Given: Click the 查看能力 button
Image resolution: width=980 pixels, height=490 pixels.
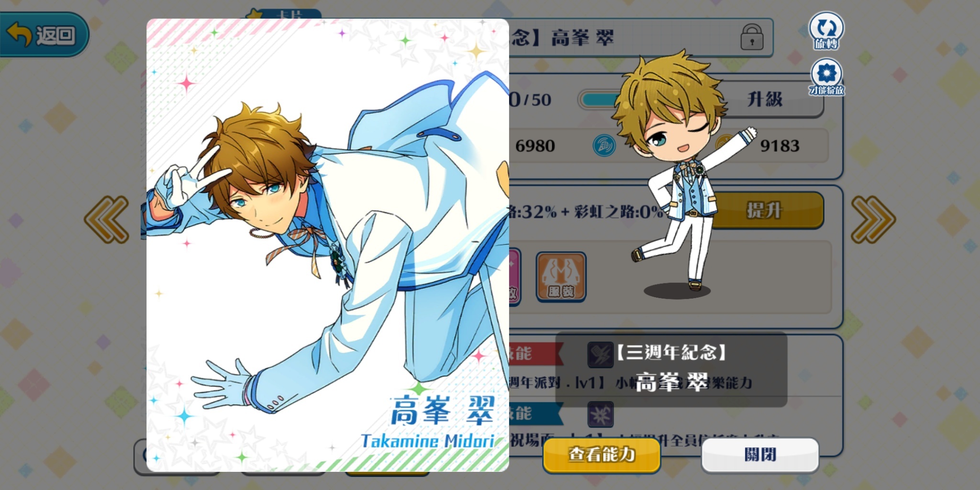Looking at the screenshot, I should pyautogui.click(x=601, y=455).
